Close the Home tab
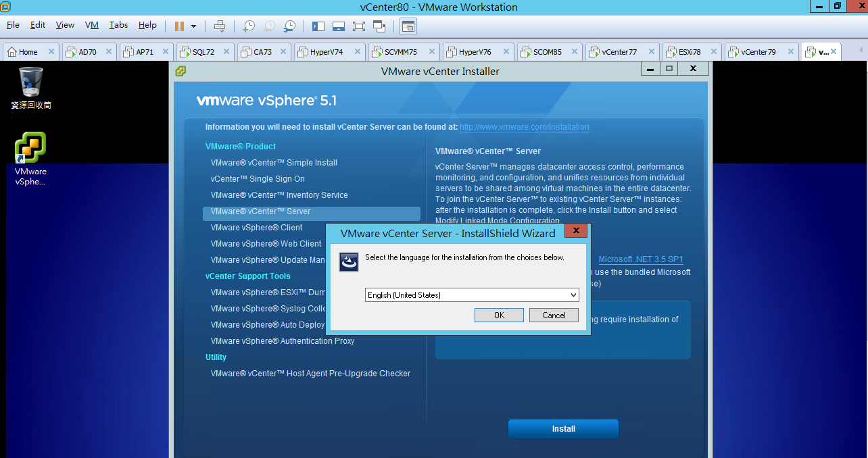This screenshot has width=868, height=458. pyautogui.click(x=51, y=52)
